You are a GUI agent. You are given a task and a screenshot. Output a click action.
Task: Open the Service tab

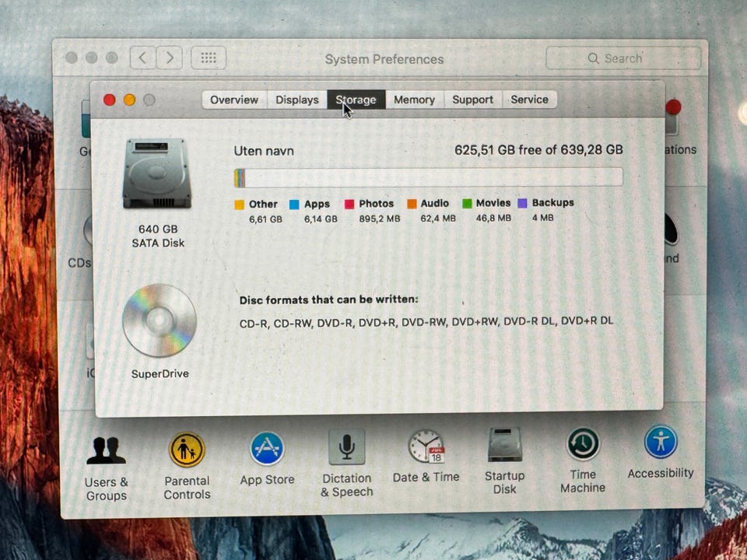529,100
